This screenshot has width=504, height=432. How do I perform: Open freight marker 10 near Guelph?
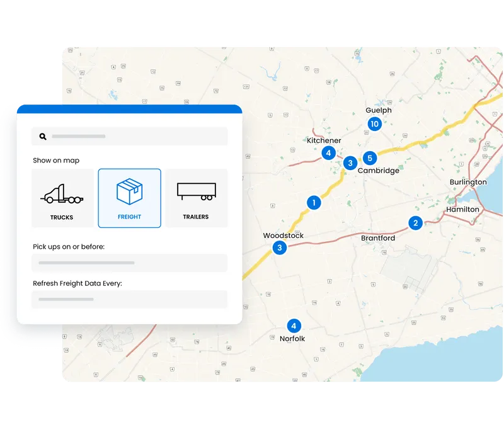(375, 124)
